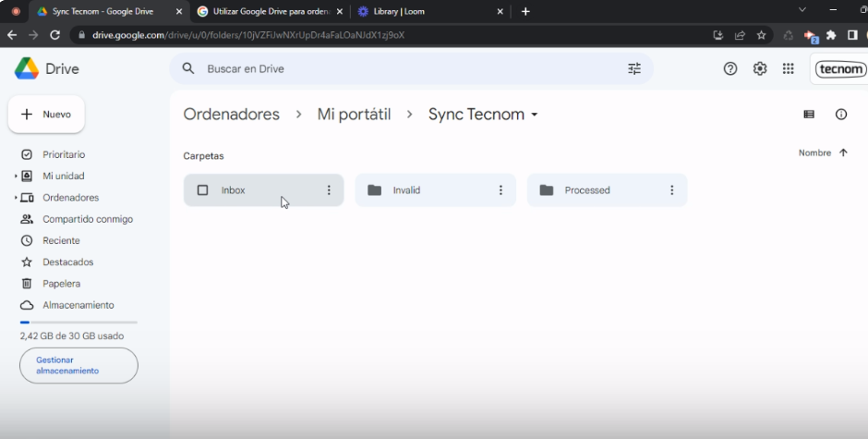Navigate to Ordenadores breadcrumb
Viewport: 868px width, 439px height.
232,115
